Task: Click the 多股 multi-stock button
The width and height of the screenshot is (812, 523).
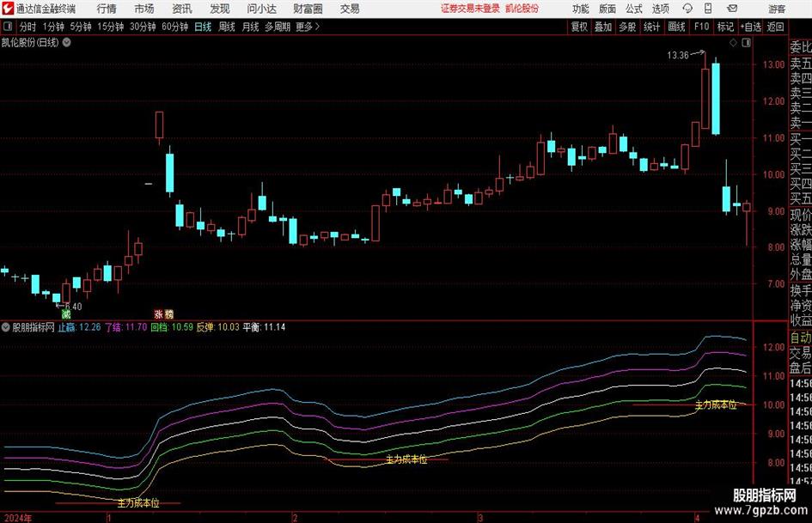Action: pyautogui.click(x=627, y=27)
